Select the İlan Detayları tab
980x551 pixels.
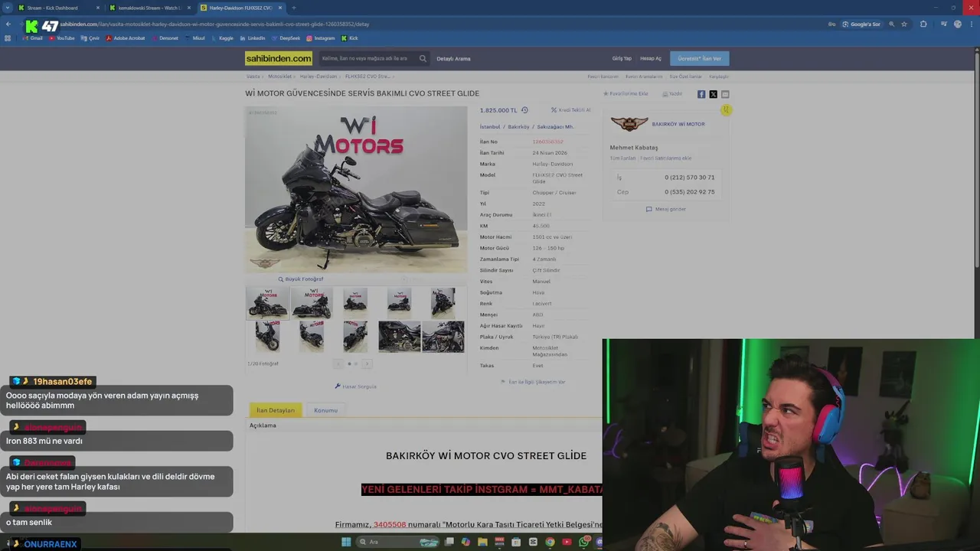coord(276,410)
